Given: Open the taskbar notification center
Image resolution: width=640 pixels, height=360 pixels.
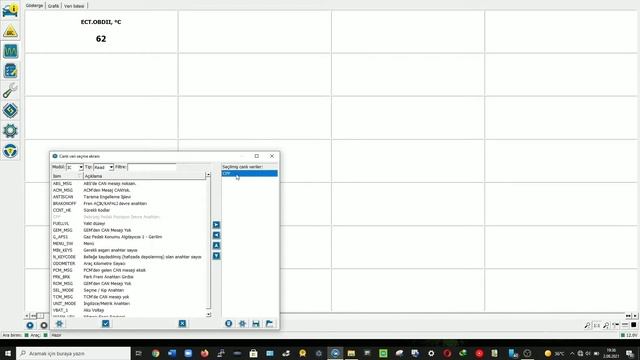Looking at the screenshot, I should click(630, 353).
